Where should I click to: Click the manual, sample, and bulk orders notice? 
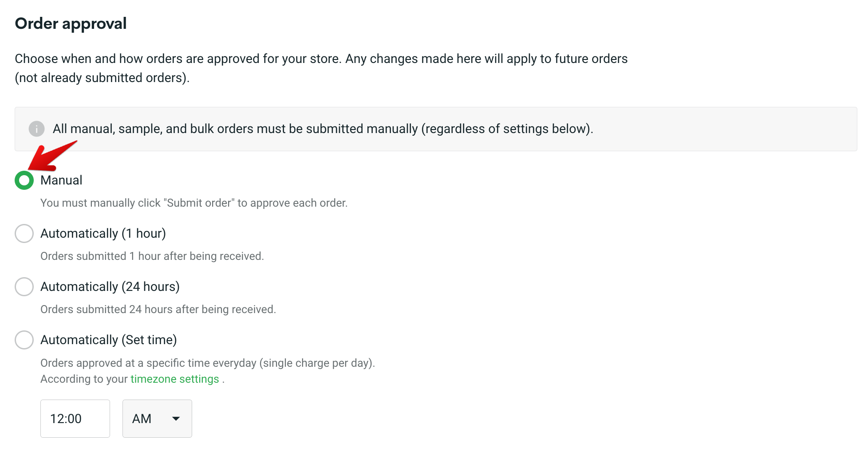[x=323, y=129]
